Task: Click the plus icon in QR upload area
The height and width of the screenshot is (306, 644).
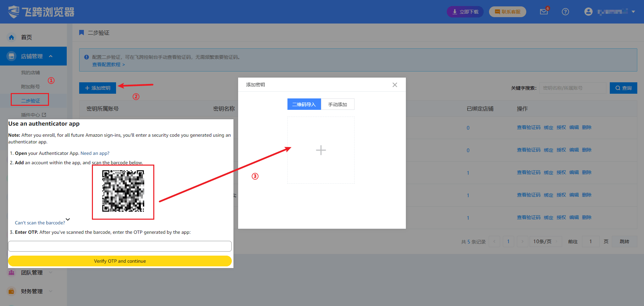Action: click(x=321, y=150)
